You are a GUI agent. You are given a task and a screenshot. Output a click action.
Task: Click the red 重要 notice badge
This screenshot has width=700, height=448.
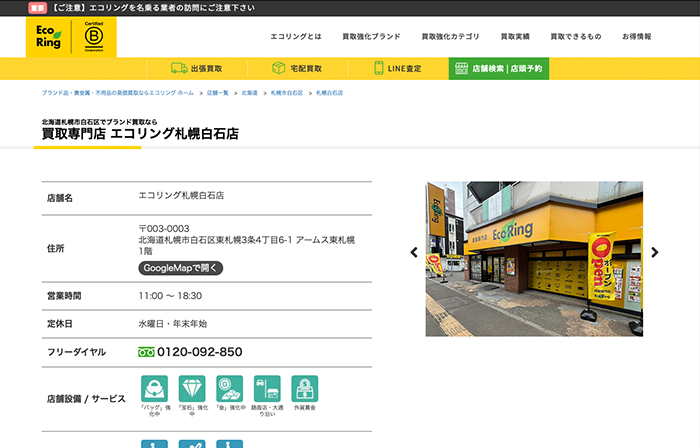(x=37, y=8)
